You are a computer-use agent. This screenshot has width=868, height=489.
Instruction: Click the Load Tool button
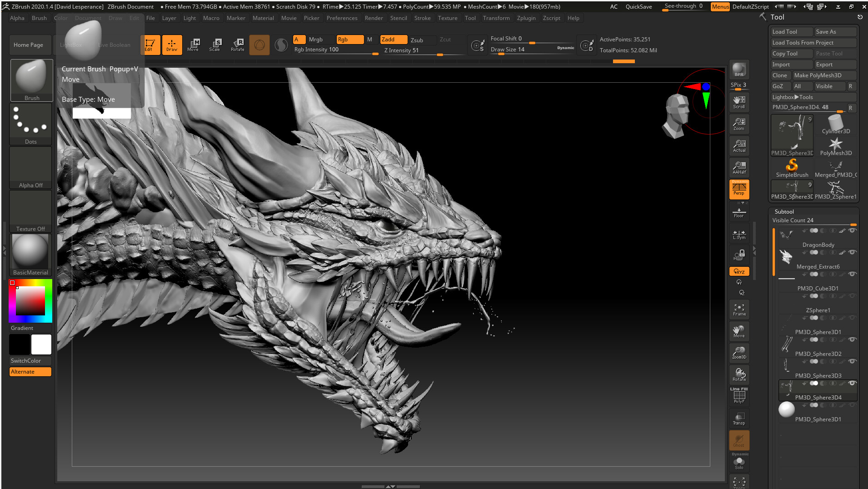click(792, 32)
